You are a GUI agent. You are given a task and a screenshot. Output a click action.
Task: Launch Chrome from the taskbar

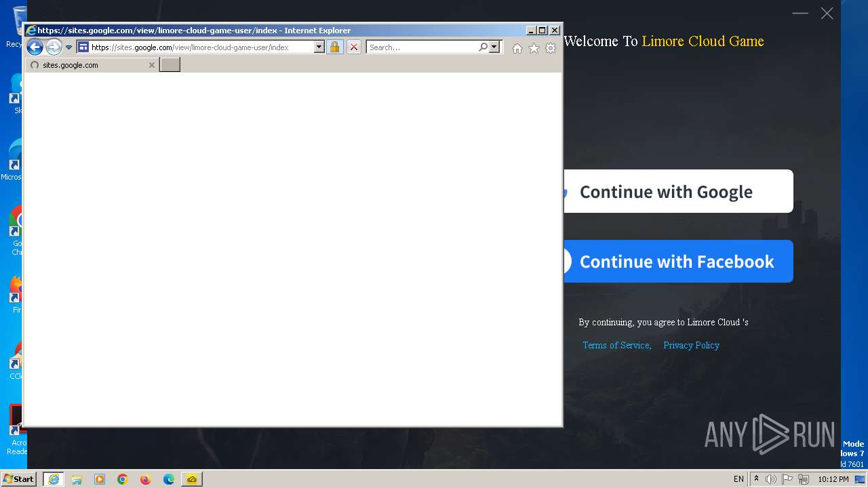123,479
